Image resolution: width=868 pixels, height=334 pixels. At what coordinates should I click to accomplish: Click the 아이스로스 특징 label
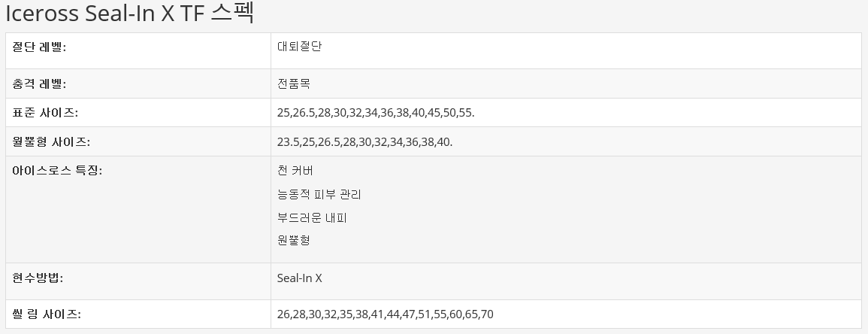pos(57,171)
